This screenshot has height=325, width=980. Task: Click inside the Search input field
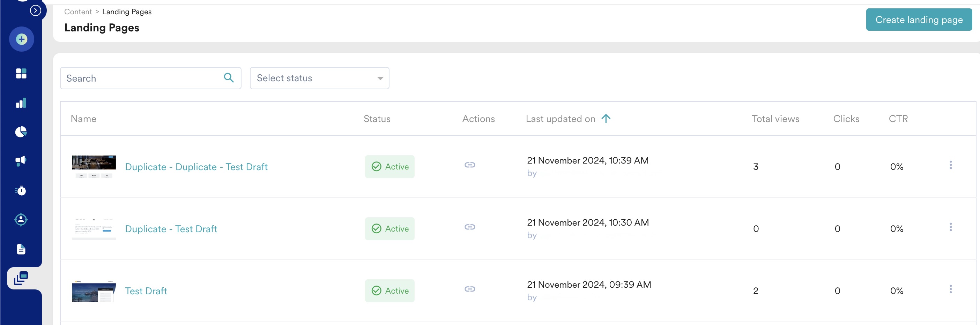(x=141, y=78)
